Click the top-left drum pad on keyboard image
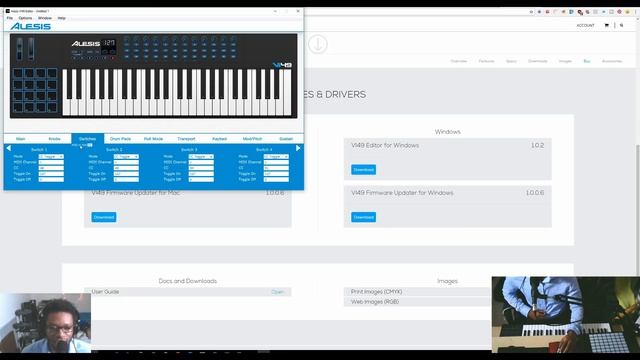 coord(18,73)
